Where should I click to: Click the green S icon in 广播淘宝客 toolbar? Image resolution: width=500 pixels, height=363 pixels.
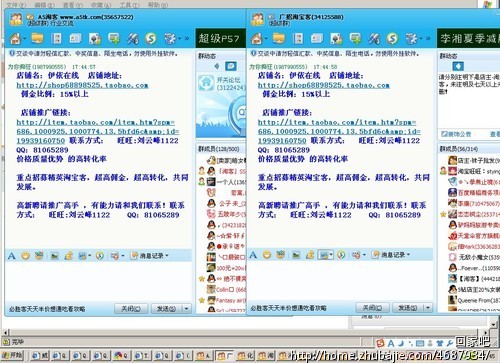[x=392, y=39]
